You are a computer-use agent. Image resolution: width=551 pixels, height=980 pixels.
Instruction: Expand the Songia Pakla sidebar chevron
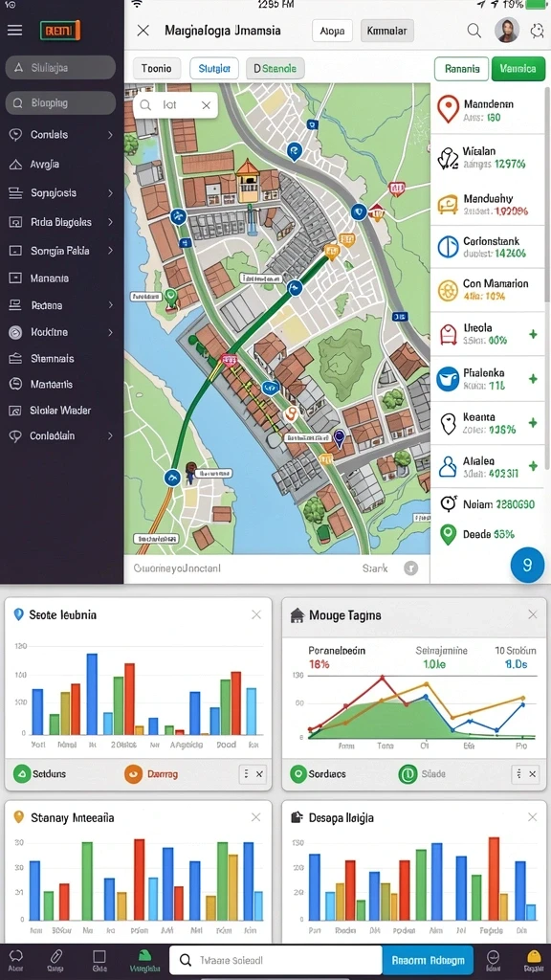pyautogui.click(x=110, y=251)
